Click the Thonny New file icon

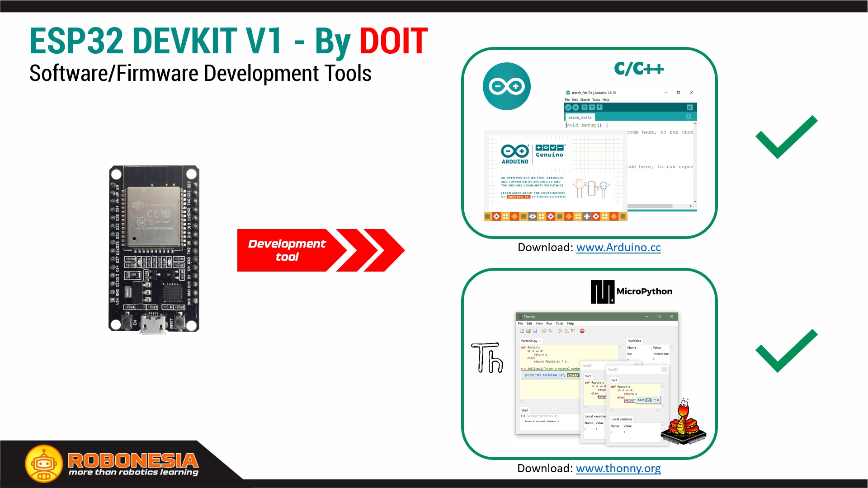pos(522,331)
